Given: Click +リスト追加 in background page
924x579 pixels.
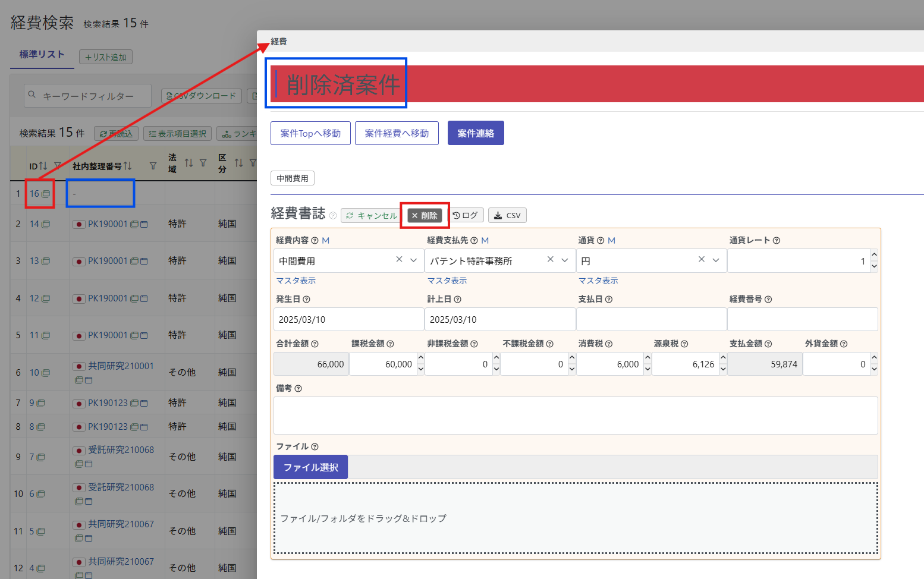Looking at the screenshot, I should click(106, 57).
